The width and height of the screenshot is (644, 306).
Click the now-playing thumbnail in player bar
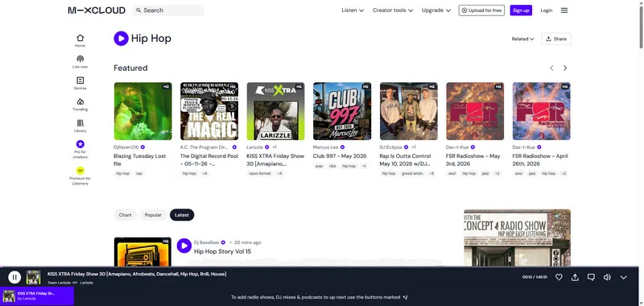pyautogui.click(x=33, y=277)
